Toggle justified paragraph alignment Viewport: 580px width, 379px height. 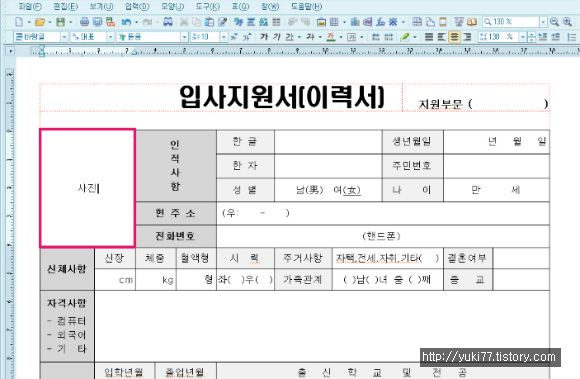[429, 37]
